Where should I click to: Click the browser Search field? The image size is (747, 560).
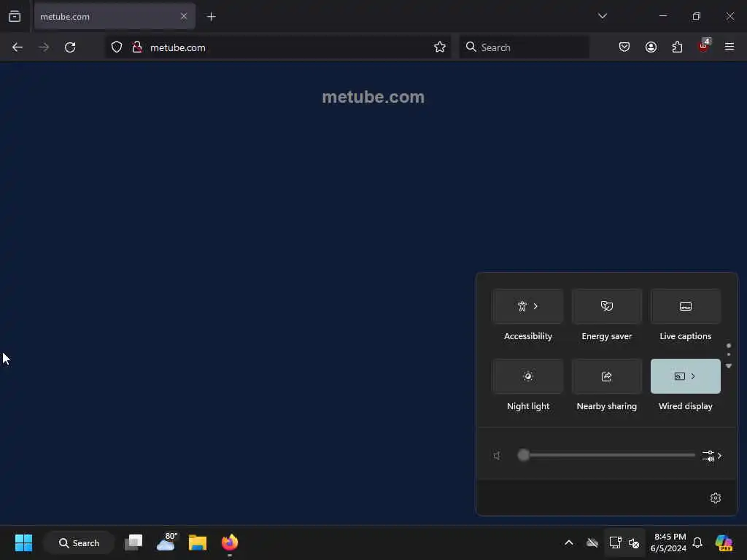[x=524, y=47]
